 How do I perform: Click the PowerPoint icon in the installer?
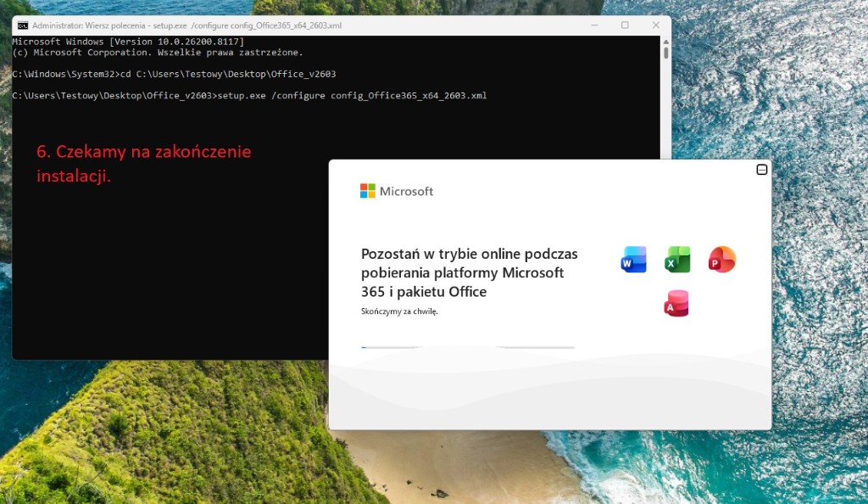point(722,260)
